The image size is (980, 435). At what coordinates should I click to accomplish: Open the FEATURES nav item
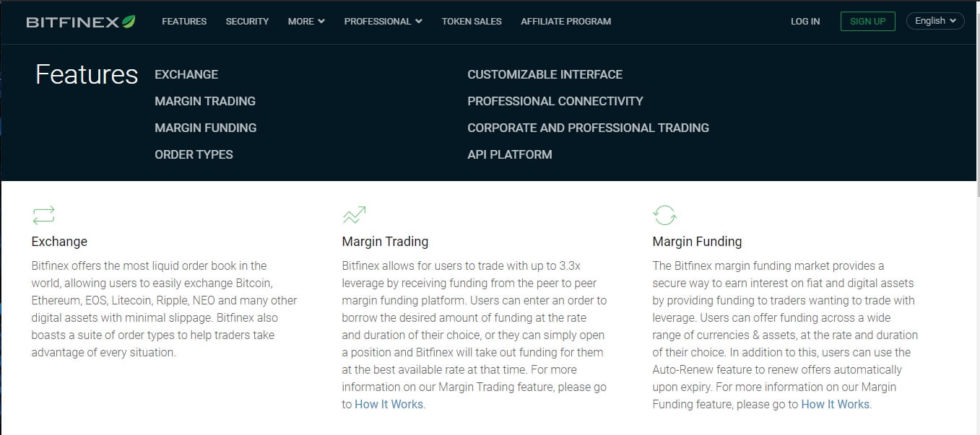(x=184, y=22)
